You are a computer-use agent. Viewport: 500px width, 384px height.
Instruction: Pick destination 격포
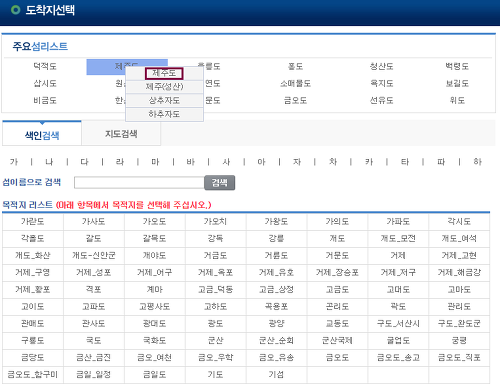[94, 290]
